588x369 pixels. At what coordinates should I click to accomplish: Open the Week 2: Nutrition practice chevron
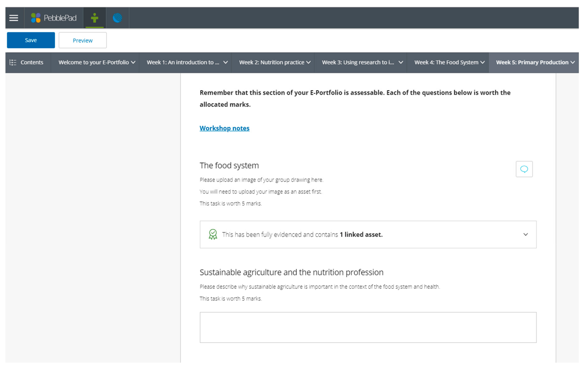click(x=308, y=62)
